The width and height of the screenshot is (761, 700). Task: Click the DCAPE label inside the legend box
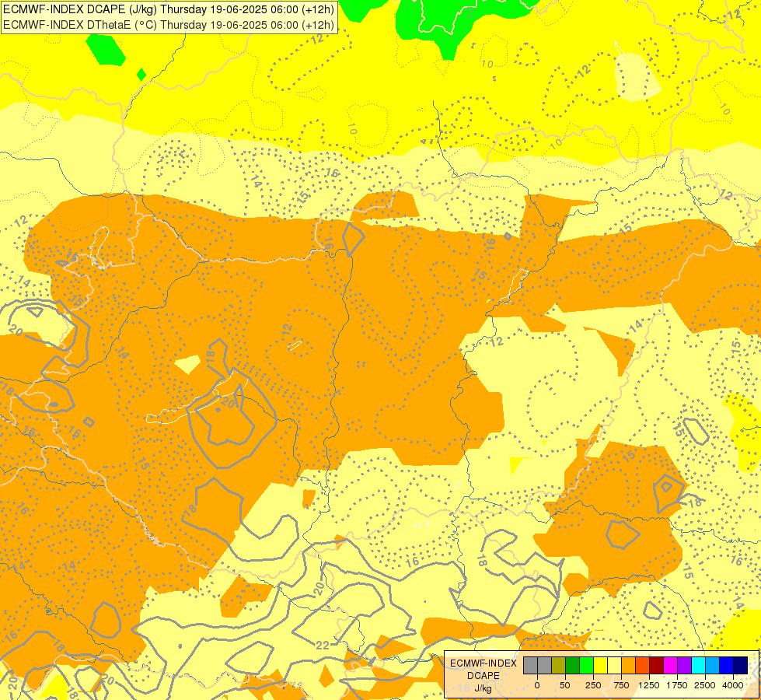coord(483,676)
